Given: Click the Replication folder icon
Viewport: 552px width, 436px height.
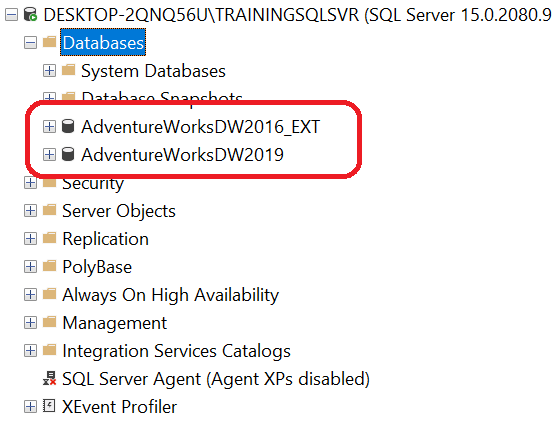Looking at the screenshot, I should (49, 238).
